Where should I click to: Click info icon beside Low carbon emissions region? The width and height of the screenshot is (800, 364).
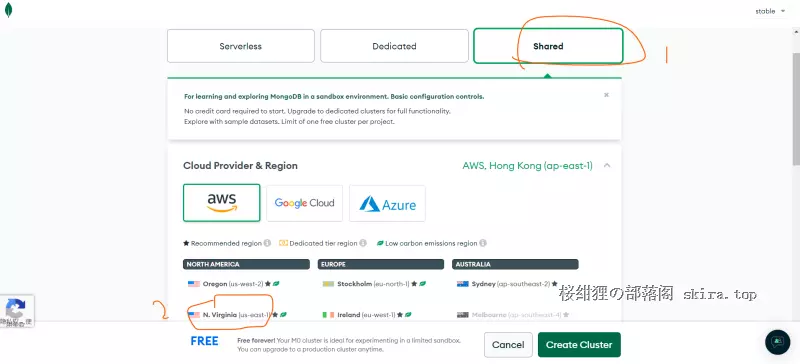pyautogui.click(x=483, y=244)
